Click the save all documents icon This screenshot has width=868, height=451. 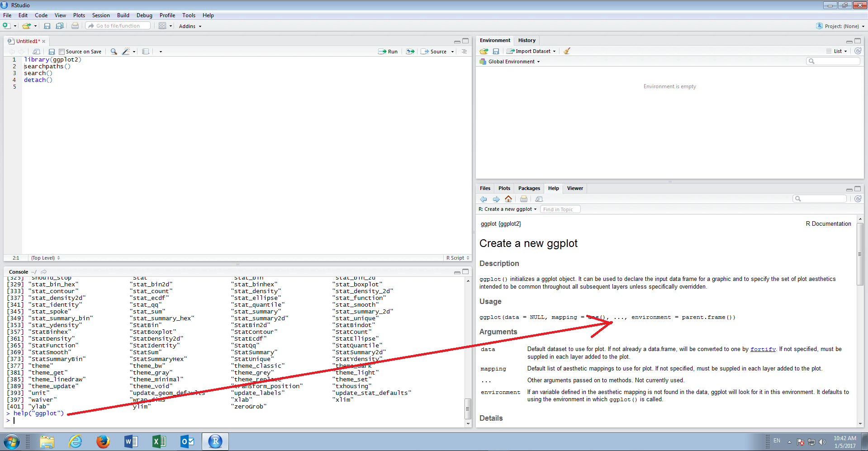60,26
